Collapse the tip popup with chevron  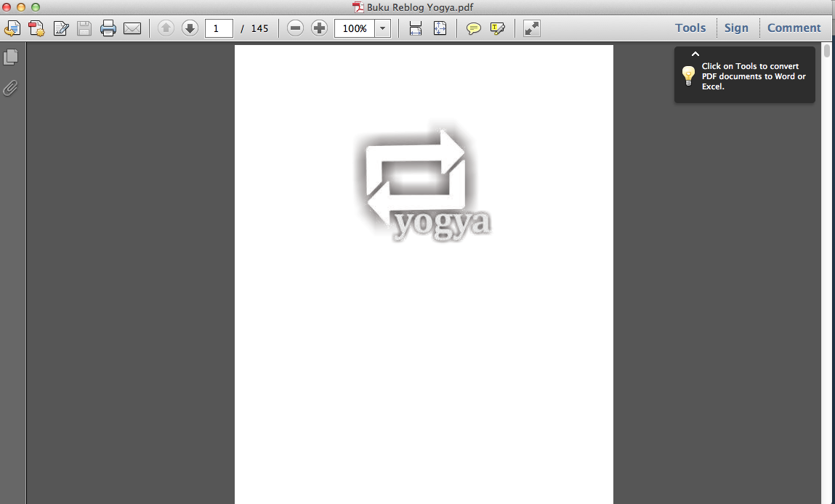pos(695,54)
